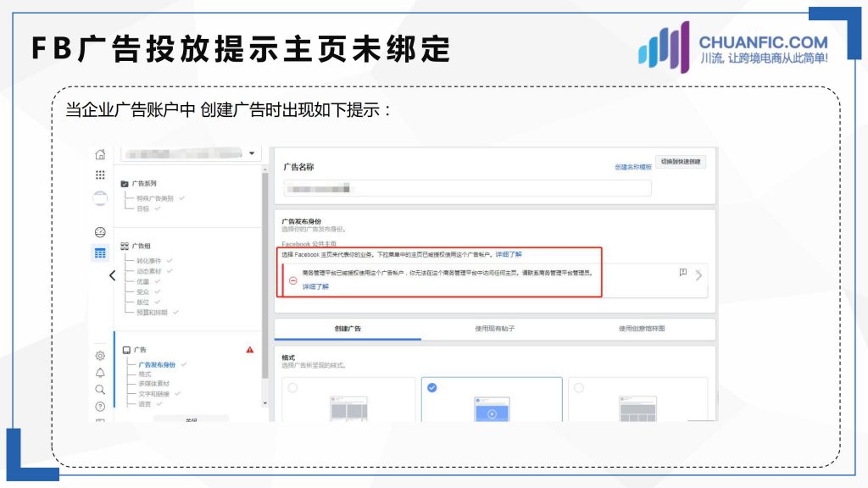Screen dimensions: 868x488
Task: Select the 广告系列 campaign section
Action: 144,183
